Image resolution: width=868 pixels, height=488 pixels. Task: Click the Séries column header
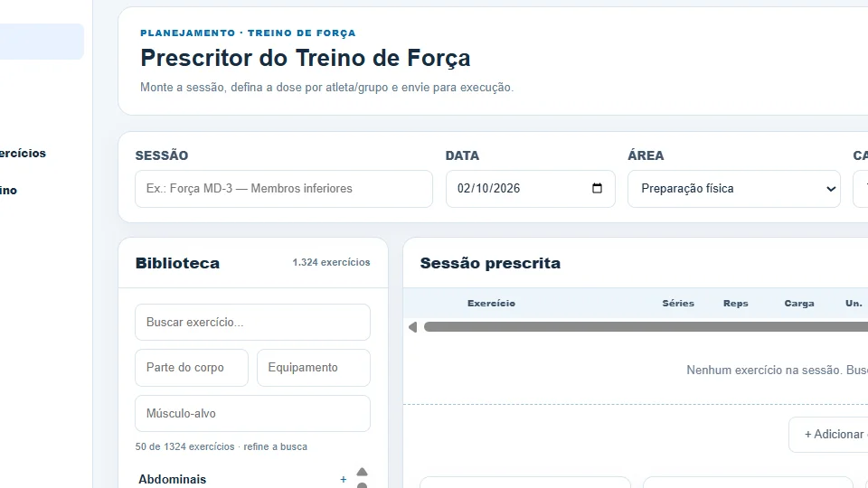coord(678,304)
